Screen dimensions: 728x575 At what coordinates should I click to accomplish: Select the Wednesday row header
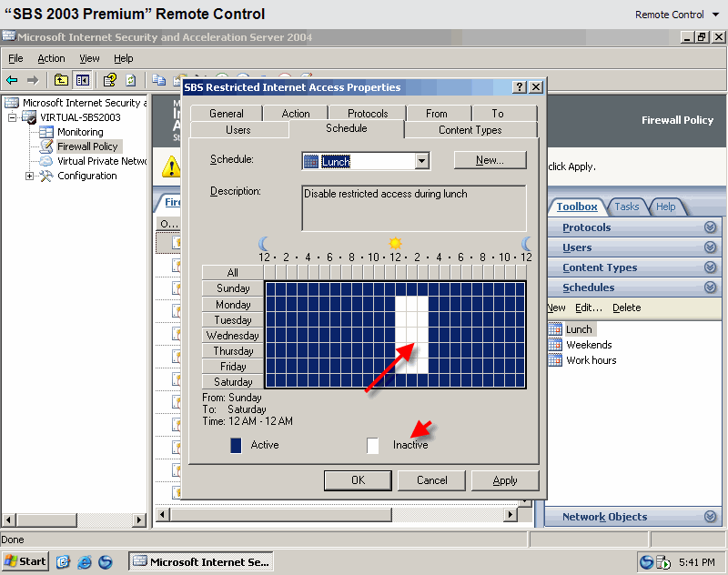(233, 335)
